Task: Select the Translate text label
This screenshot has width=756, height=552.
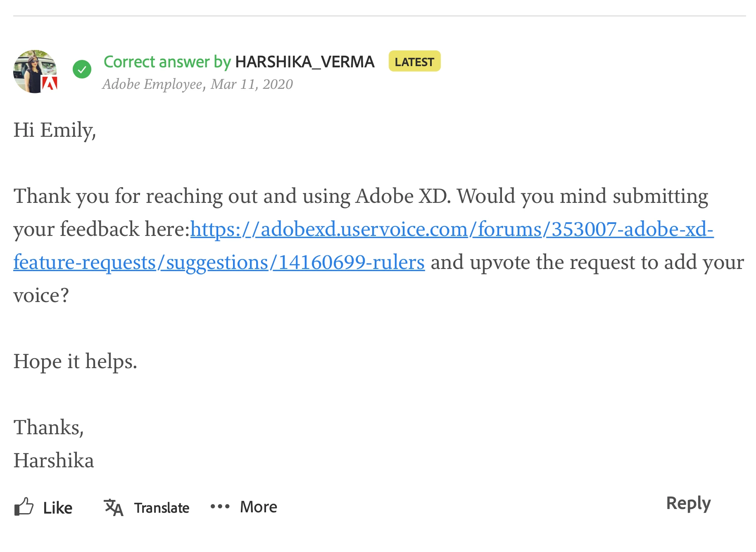Action: tap(162, 508)
